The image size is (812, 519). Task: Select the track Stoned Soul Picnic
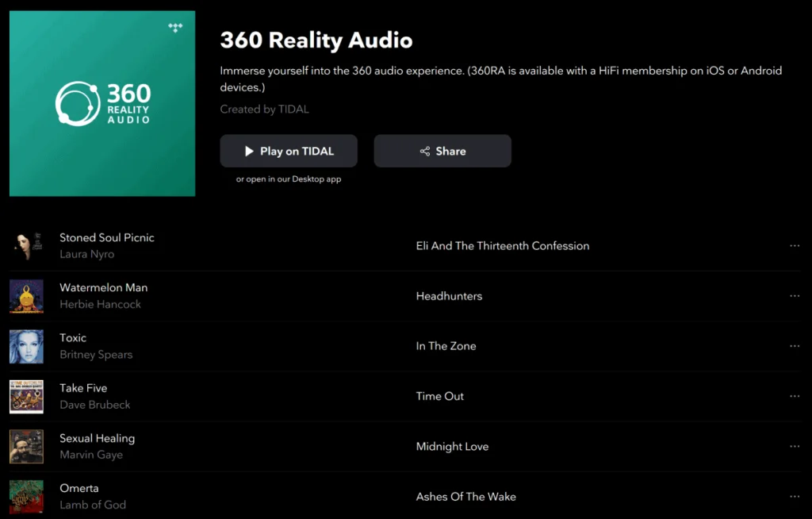(x=107, y=237)
